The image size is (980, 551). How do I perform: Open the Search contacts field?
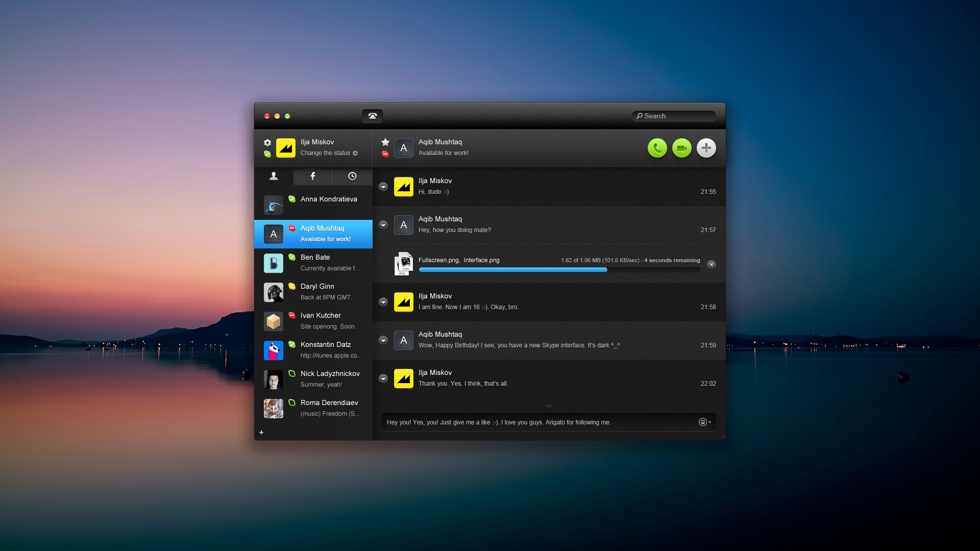(673, 116)
